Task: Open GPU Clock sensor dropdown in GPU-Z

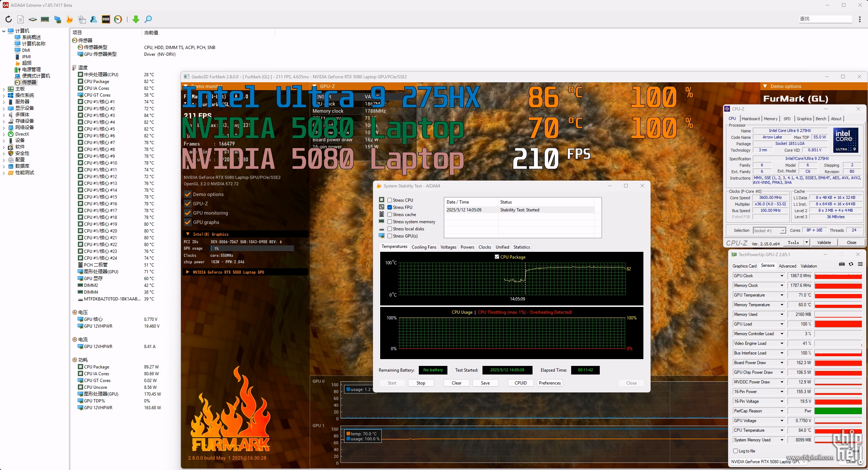Action: click(x=782, y=276)
